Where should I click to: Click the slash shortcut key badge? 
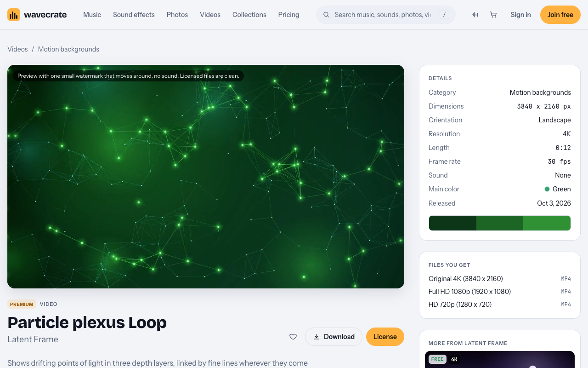point(444,15)
